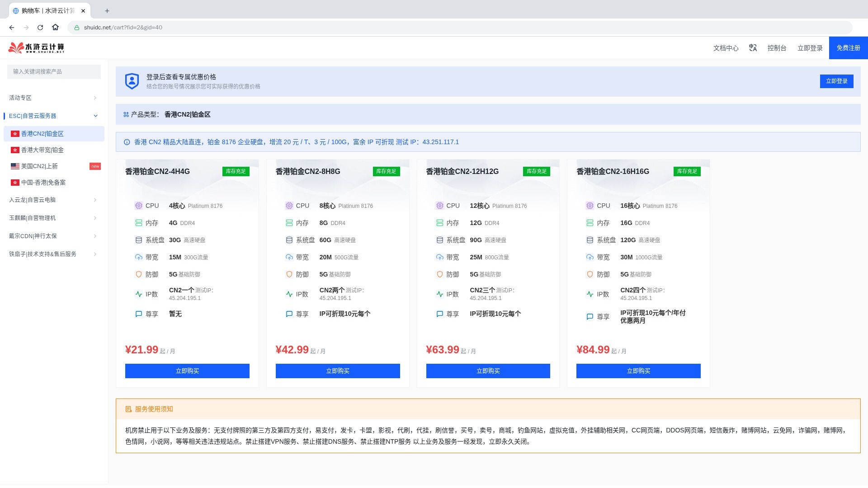Click the 免费注册 button
The width and height of the screenshot is (868, 488).
pyautogui.click(x=848, y=48)
